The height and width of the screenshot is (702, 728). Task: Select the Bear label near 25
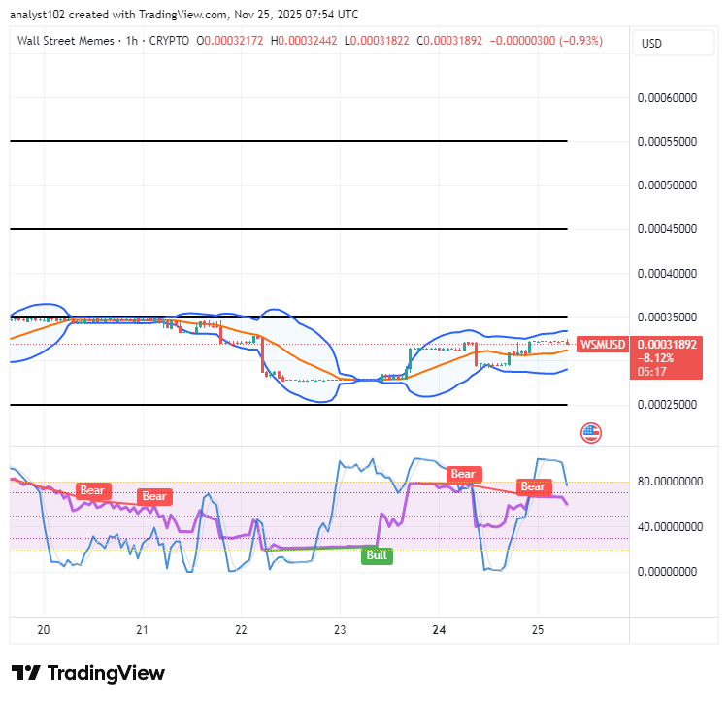(x=533, y=486)
